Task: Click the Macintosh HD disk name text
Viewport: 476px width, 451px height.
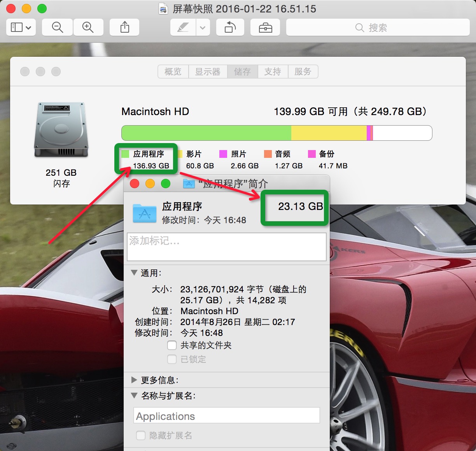Action: click(155, 112)
